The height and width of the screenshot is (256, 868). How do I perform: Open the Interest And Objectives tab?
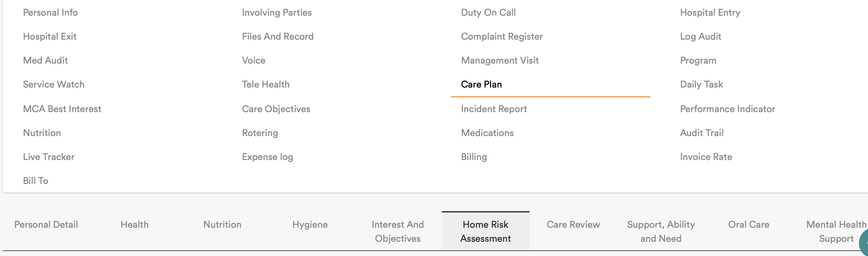398,231
